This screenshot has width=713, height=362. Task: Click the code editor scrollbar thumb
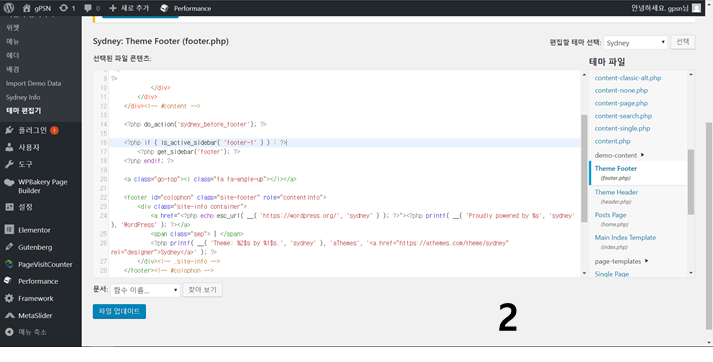pyautogui.click(x=584, y=168)
